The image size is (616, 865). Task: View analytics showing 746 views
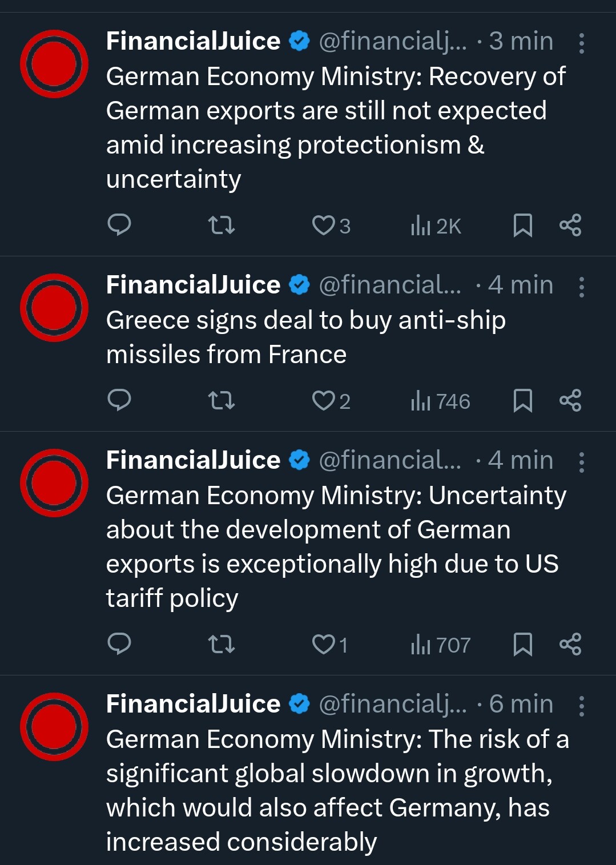440,401
